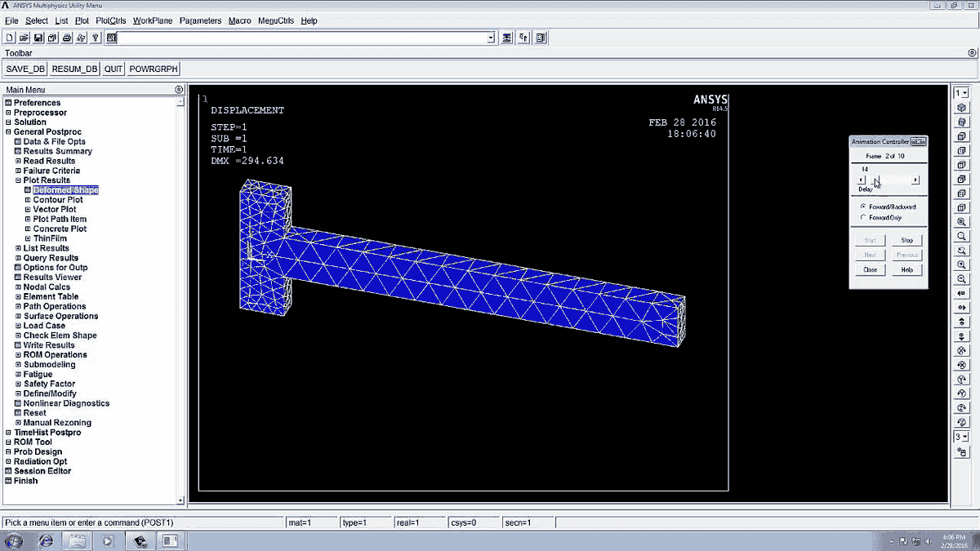This screenshot has height=551, width=980.
Task: Select the Zoom In magnifier icon
Action: (x=962, y=264)
